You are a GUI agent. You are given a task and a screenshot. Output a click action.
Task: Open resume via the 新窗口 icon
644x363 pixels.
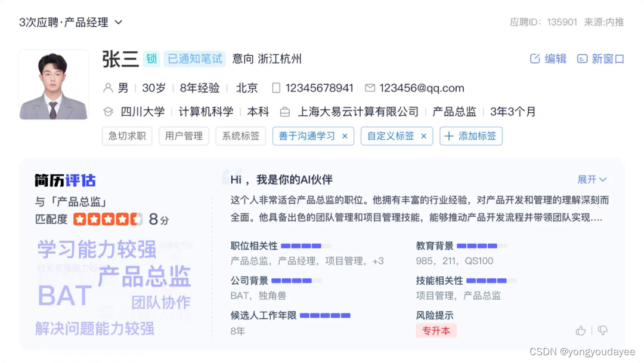(x=583, y=59)
